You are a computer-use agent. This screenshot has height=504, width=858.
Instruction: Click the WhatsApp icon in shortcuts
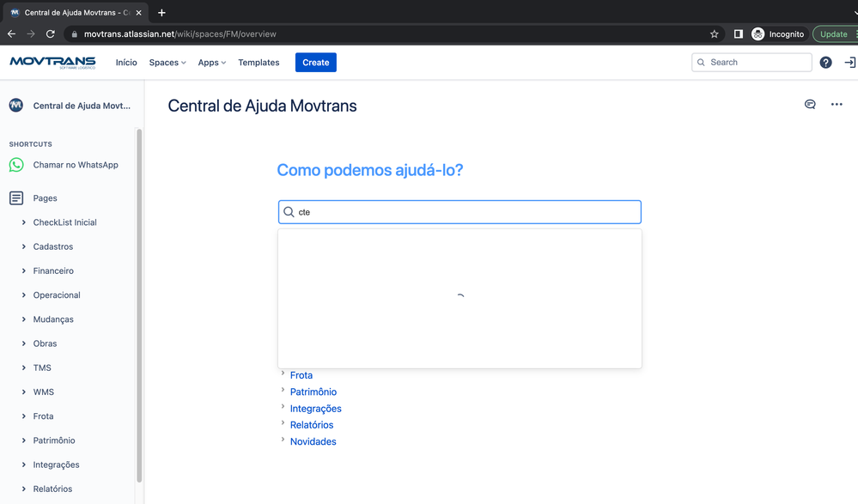[16, 165]
